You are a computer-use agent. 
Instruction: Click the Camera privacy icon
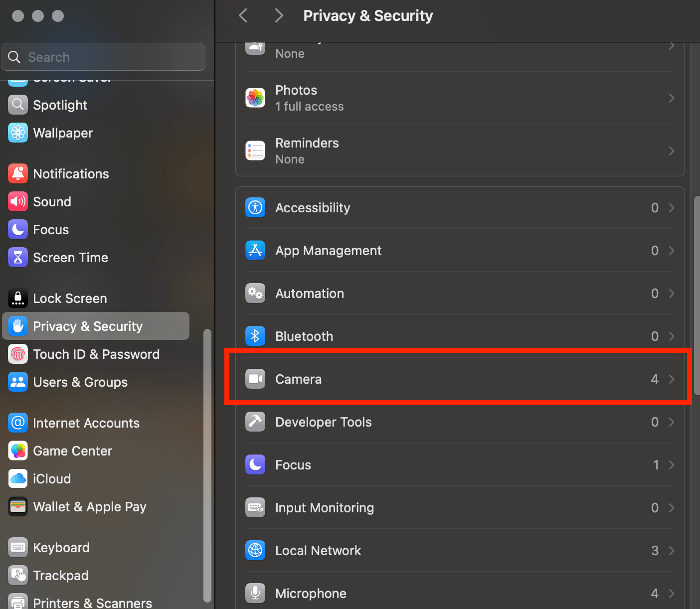pos(255,379)
